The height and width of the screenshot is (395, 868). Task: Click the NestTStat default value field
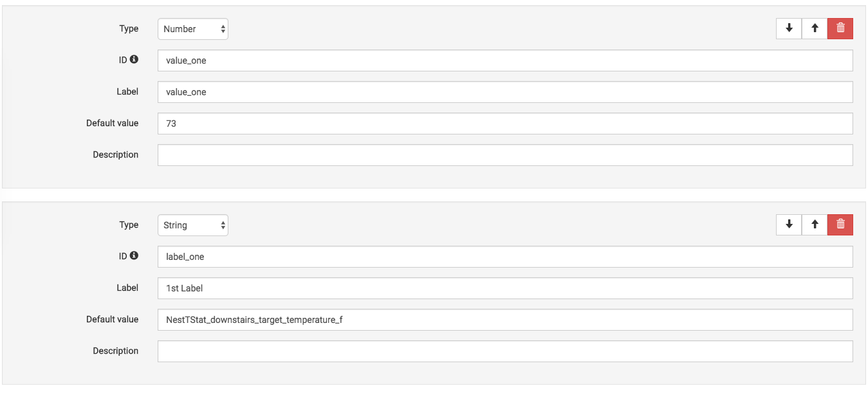tap(505, 320)
